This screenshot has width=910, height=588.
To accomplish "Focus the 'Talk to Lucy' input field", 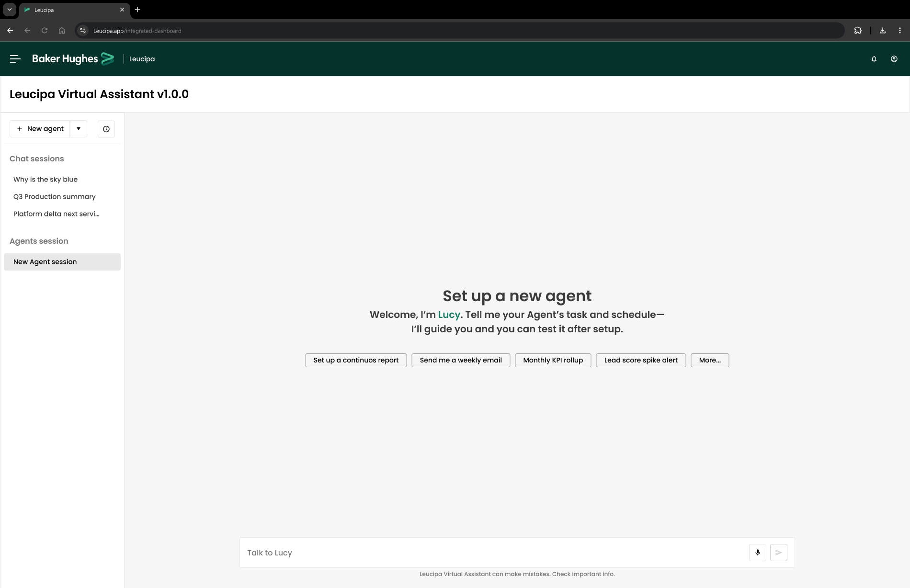I will point(493,553).
